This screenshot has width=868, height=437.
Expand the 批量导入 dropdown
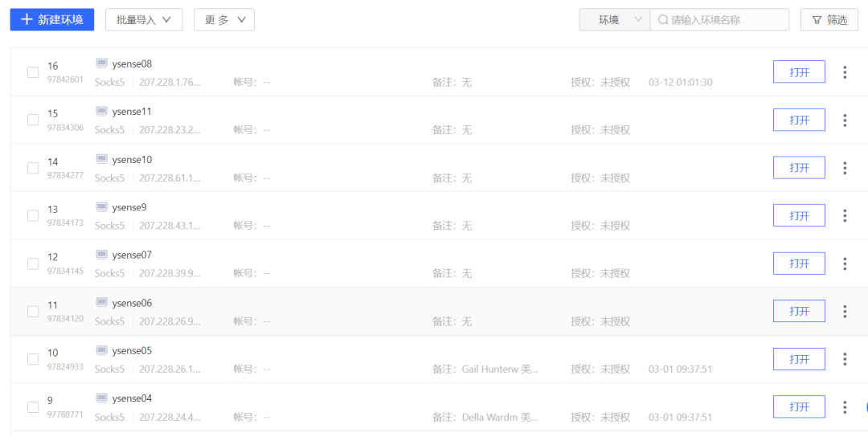(144, 20)
